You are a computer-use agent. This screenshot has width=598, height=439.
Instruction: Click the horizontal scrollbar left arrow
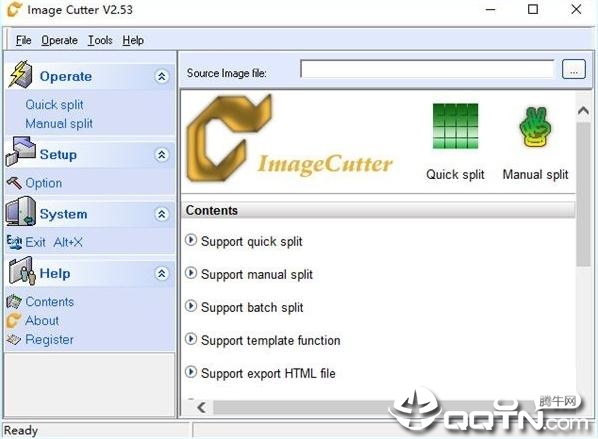202,408
